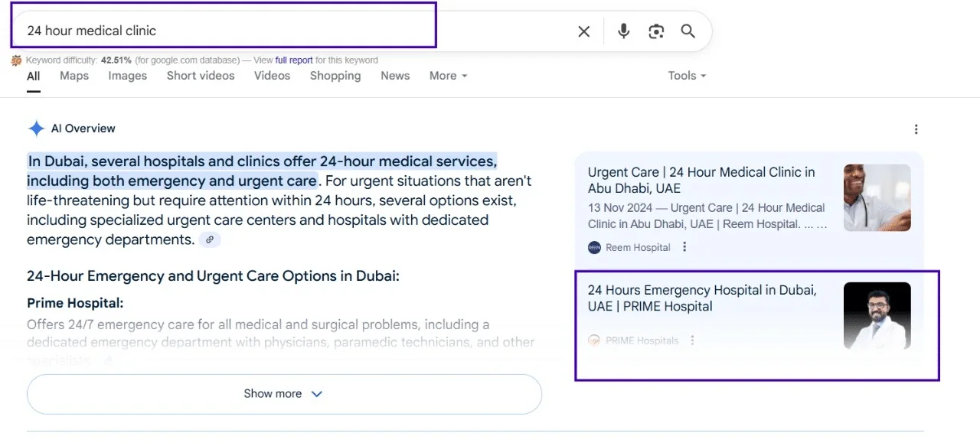This screenshot has width=980, height=443.
Task: Select the News tab
Action: pos(395,76)
